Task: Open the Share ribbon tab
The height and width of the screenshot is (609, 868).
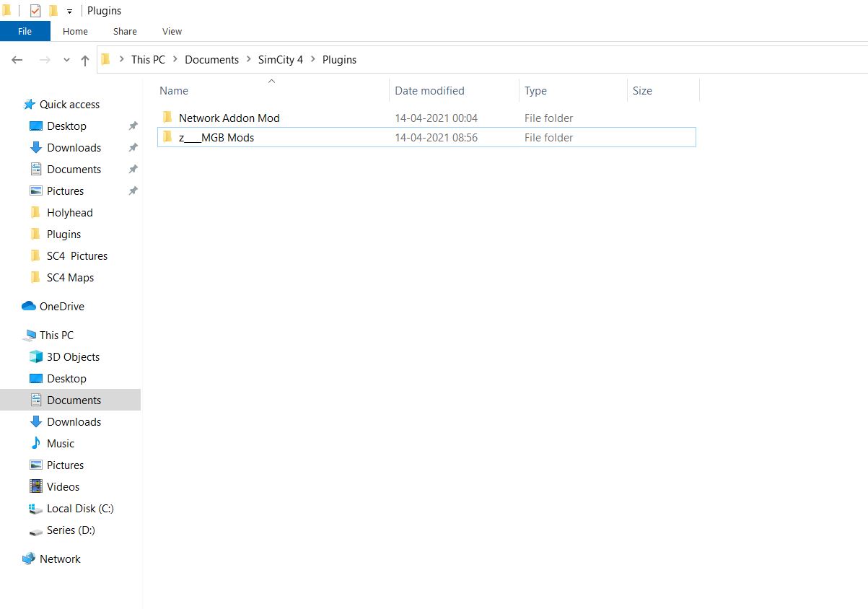Action: click(x=125, y=31)
